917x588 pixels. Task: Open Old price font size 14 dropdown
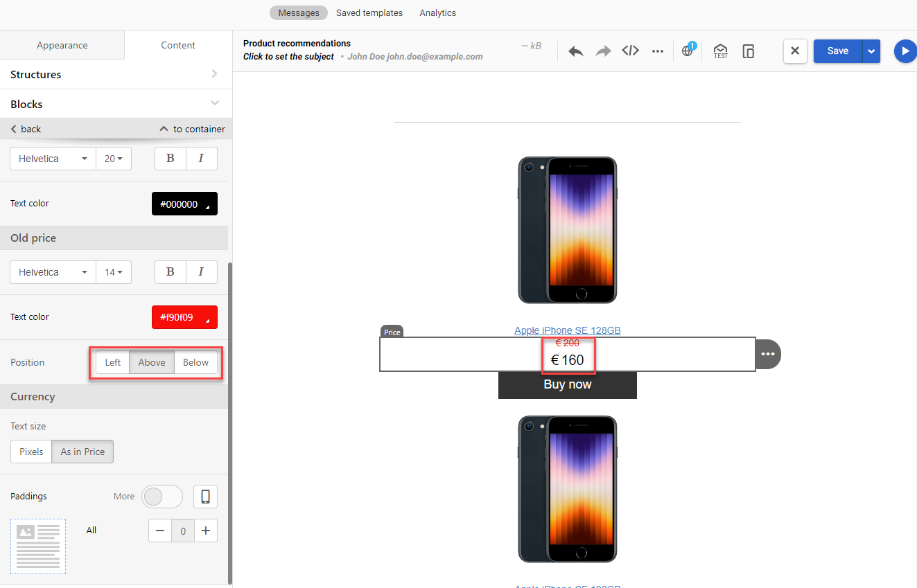(x=113, y=272)
